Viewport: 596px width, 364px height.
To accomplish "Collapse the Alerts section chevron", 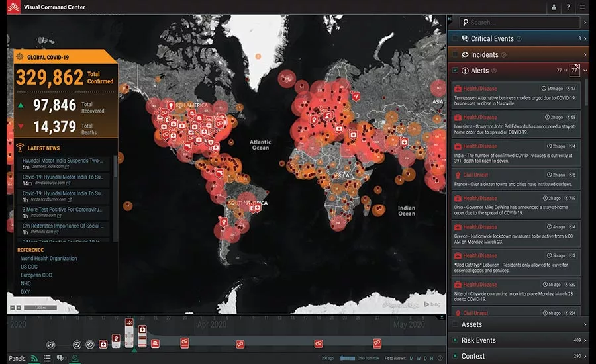I will [x=585, y=70].
